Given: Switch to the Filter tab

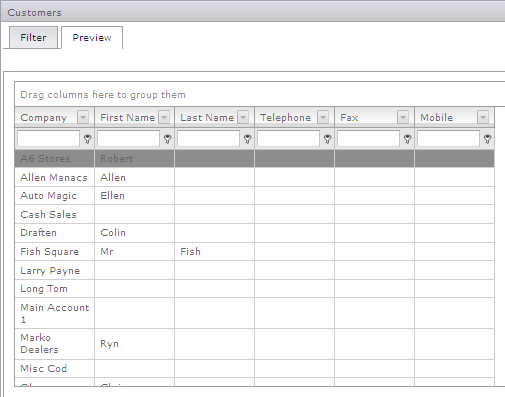Looking at the screenshot, I should 33,37.
